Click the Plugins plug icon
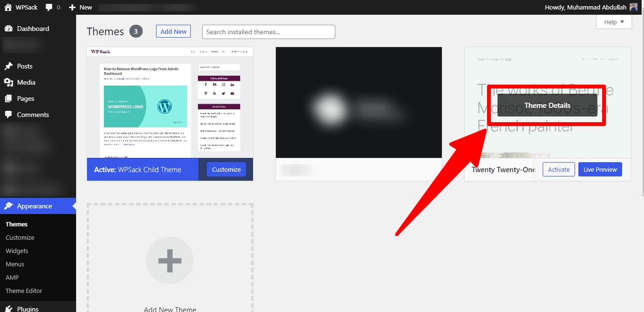Viewport: 644px width, 312px height. pos(9,309)
